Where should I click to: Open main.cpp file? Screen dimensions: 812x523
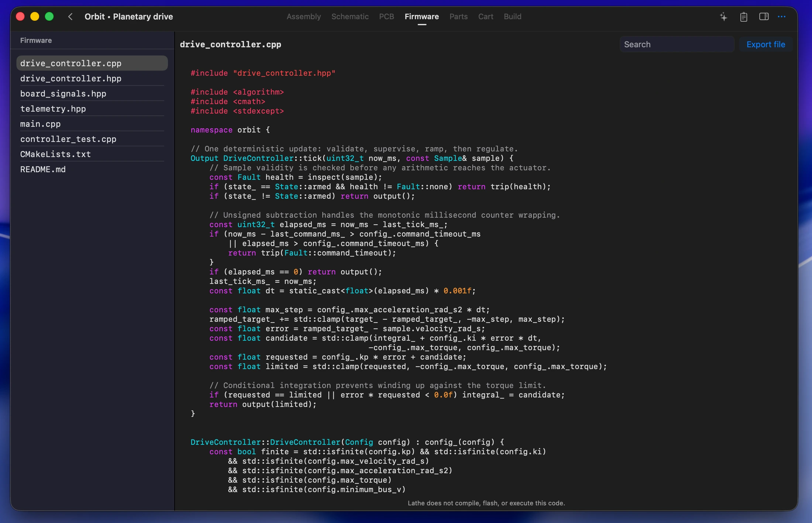coord(92,124)
